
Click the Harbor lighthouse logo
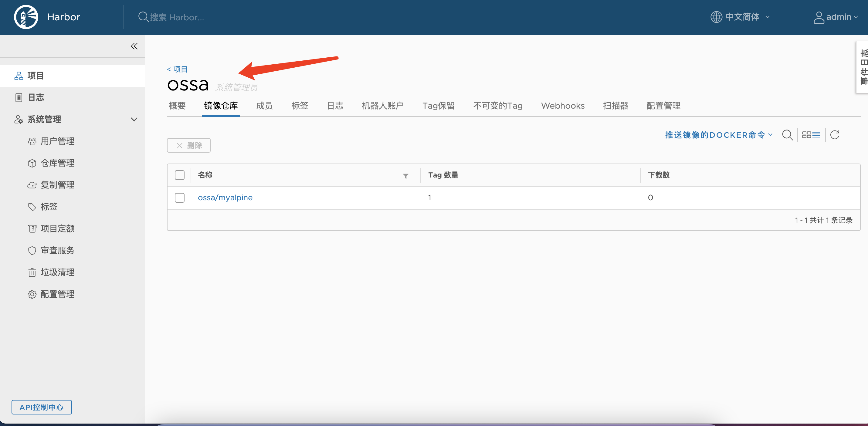[x=26, y=17]
